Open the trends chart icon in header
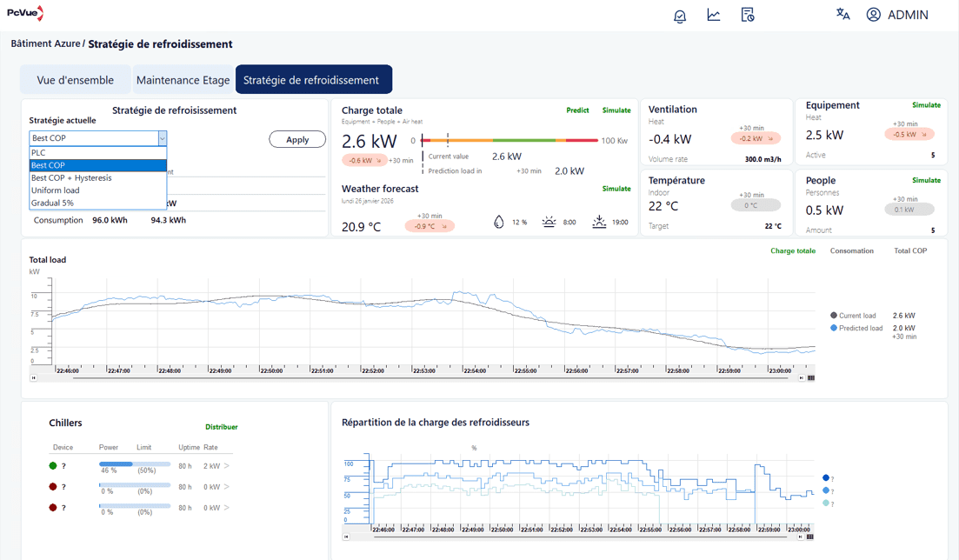The height and width of the screenshot is (560, 959). 714,16
